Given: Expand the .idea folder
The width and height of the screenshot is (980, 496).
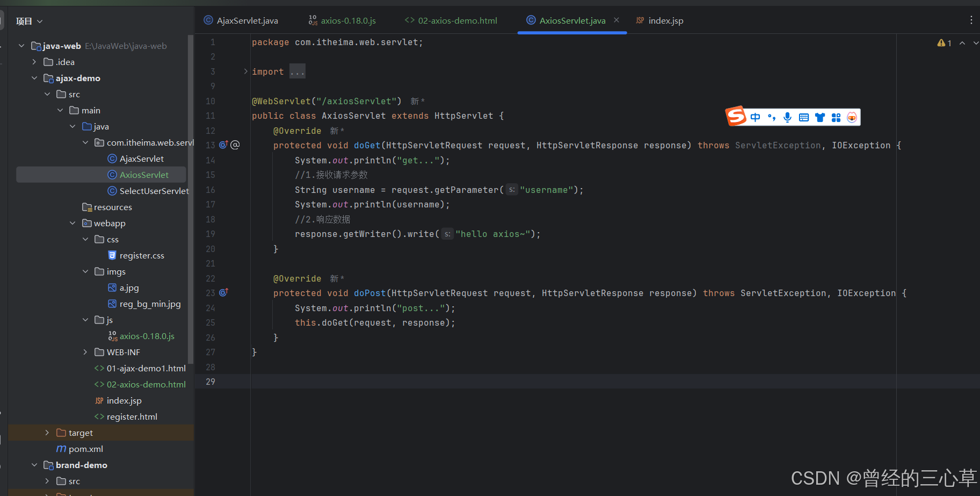Looking at the screenshot, I should click(34, 62).
